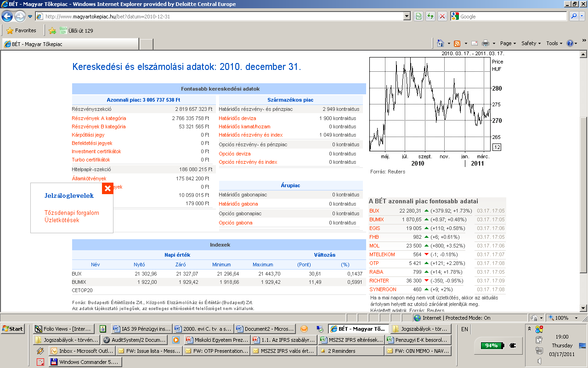Click the BUX quote link in sidebar
The image size is (588, 368).
(x=374, y=211)
